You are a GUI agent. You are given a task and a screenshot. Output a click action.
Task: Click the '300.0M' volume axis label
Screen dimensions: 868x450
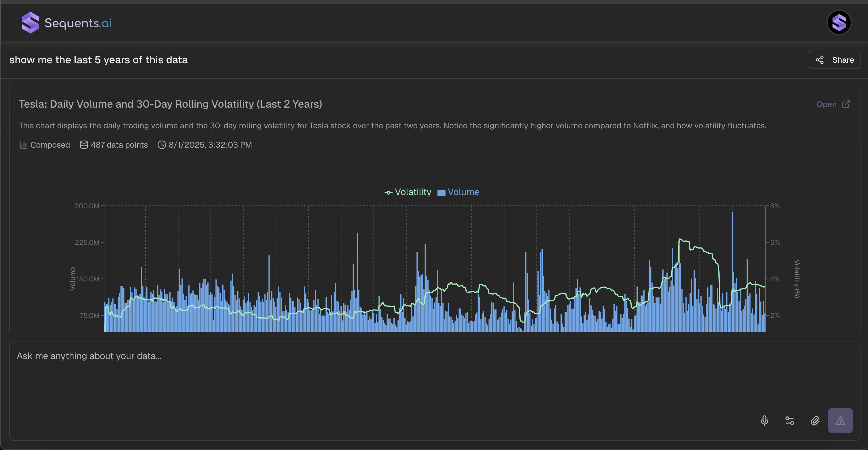click(87, 206)
